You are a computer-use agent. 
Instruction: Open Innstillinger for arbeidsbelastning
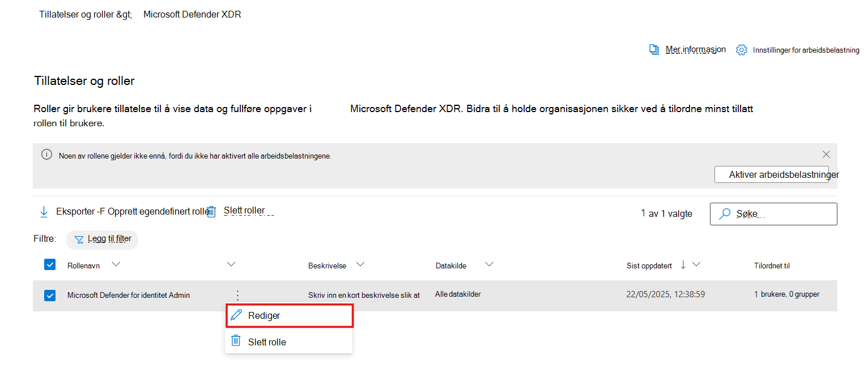806,50
